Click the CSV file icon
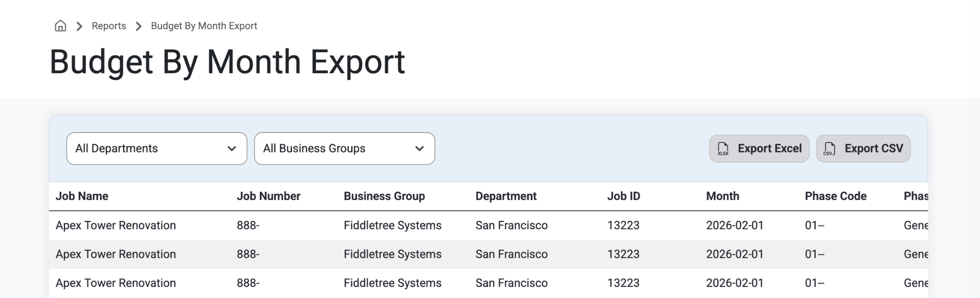Viewport: 980px width, 298px height. tap(829, 149)
